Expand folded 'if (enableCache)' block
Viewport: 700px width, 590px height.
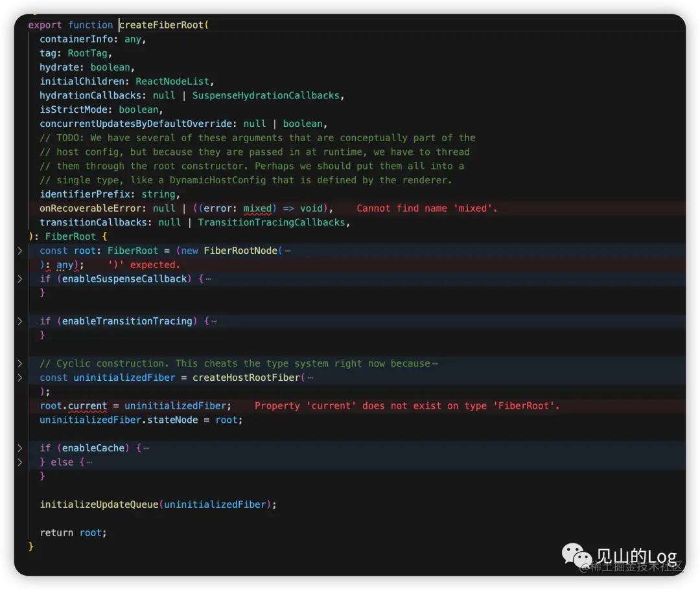(x=19, y=448)
